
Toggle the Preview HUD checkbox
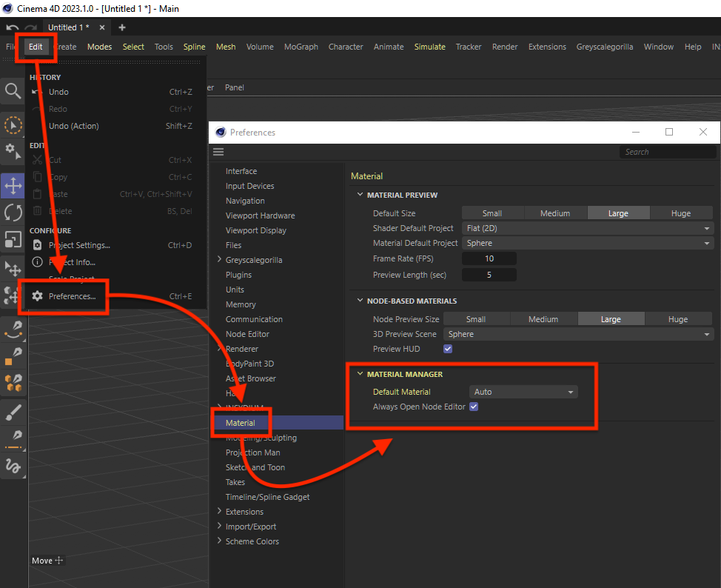448,349
